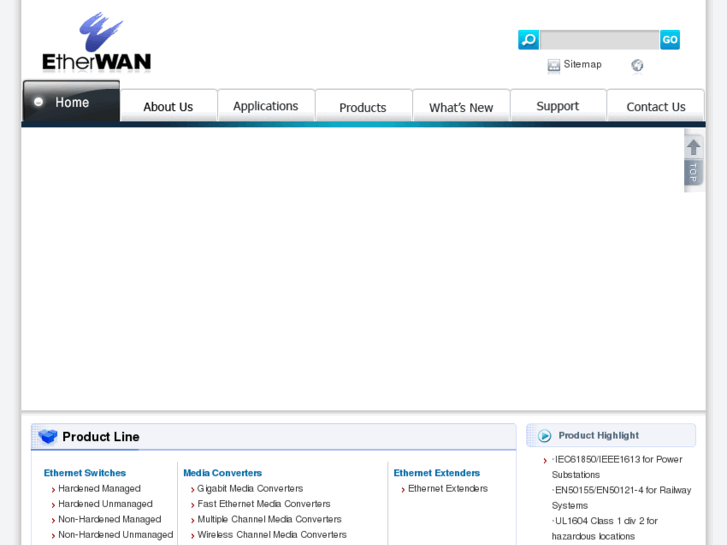
Task: Click the globe language icon
Action: 637,65
